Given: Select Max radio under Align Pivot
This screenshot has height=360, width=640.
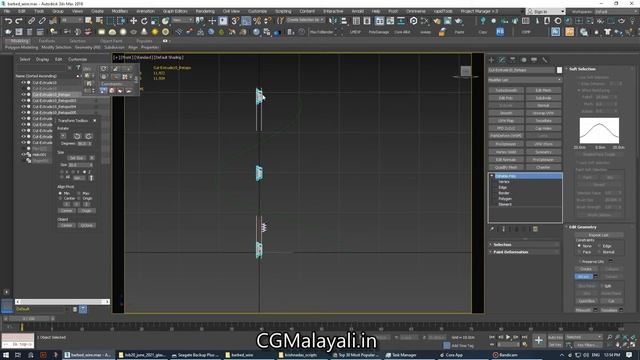Looking at the screenshot, I should tap(79, 193).
